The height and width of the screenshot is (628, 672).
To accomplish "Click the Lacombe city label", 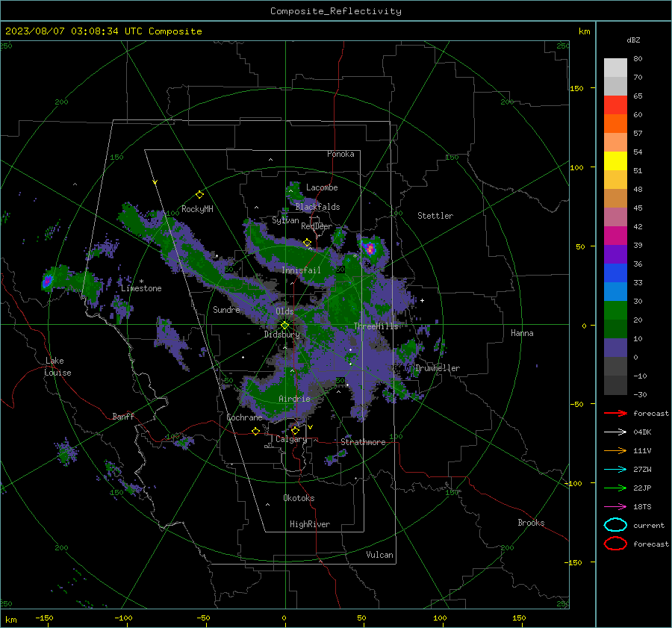I will coord(322,187).
